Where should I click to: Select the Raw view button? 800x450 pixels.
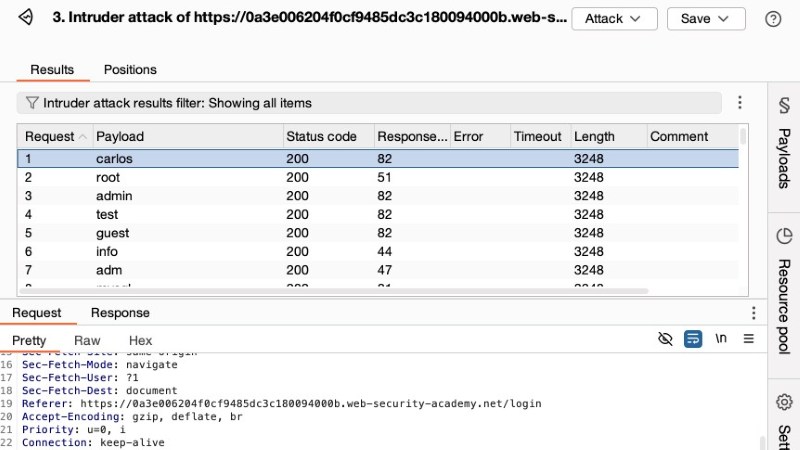click(x=87, y=340)
